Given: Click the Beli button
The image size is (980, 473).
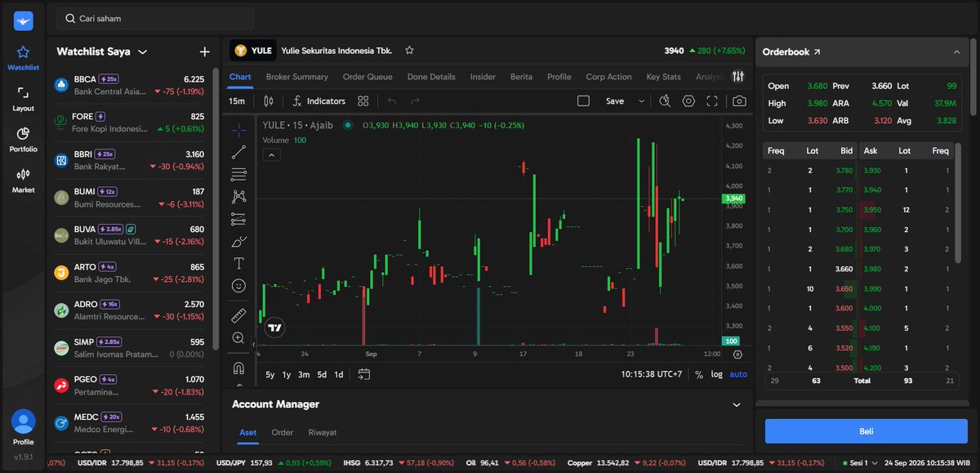Looking at the screenshot, I should (x=866, y=431).
